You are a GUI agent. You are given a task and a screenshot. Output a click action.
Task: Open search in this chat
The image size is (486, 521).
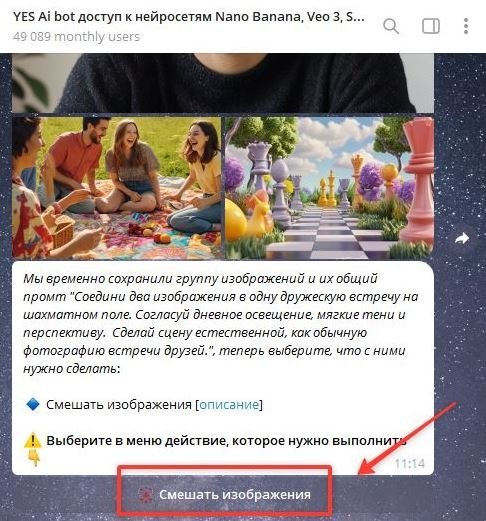391,26
